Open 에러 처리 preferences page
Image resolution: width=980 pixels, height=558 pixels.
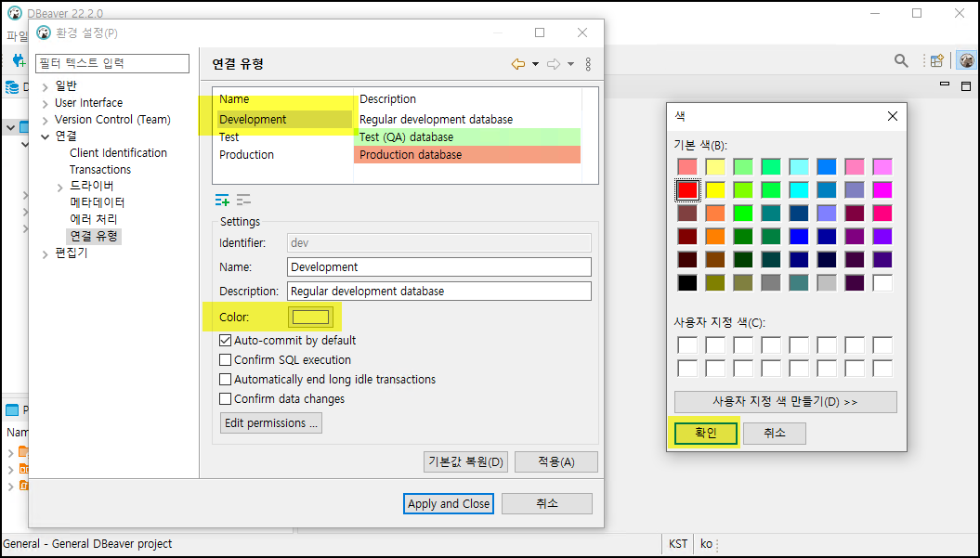(x=93, y=219)
